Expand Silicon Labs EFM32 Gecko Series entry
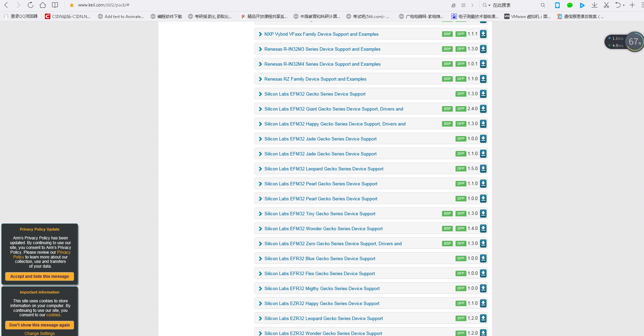The image size is (644, 336). point(260,94)
